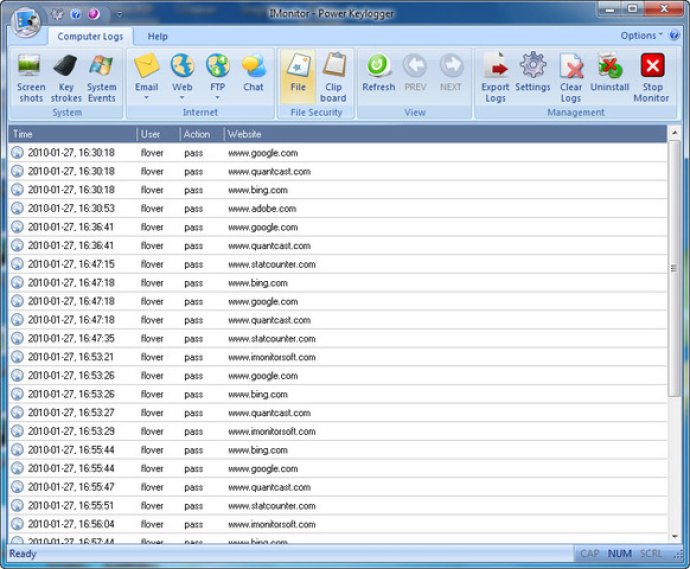Click the green Refresh icon
Image resolution: width=690 pixels, height=569 pixels.
[x=378, y=66]
